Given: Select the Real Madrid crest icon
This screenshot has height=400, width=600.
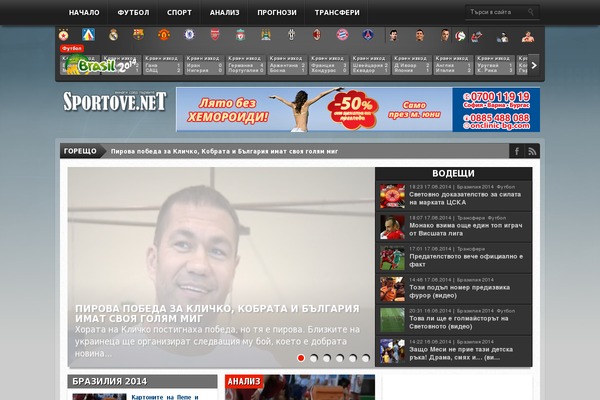Looking at the screenshot, I should point(113,35).
